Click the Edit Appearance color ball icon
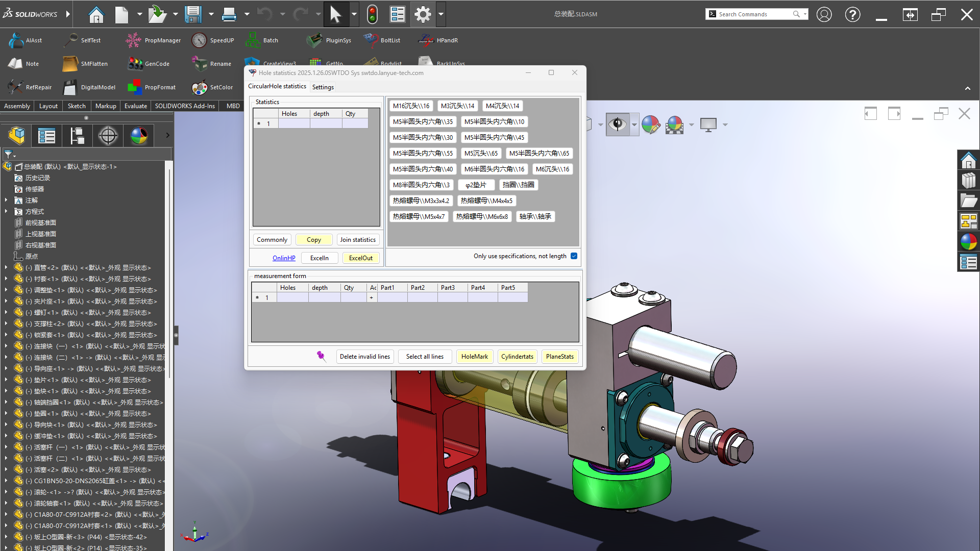The height and width of the screenshot is (551, 980). (650, 124)
